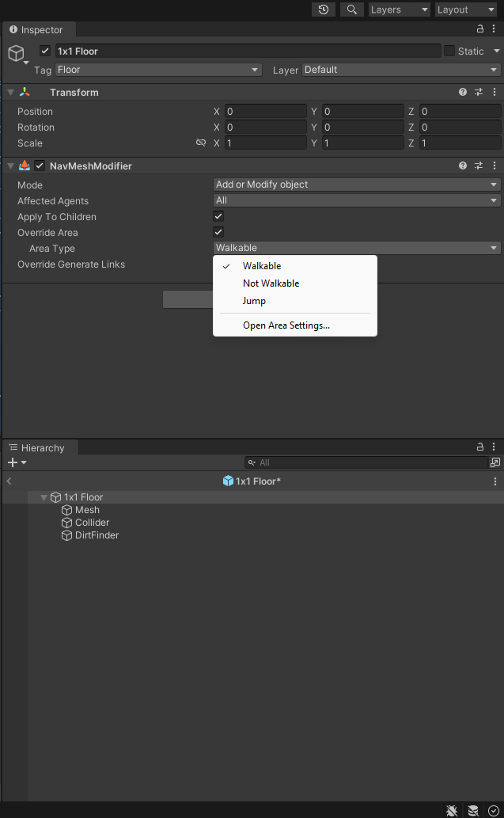Open the Layers dropdown

400,10
